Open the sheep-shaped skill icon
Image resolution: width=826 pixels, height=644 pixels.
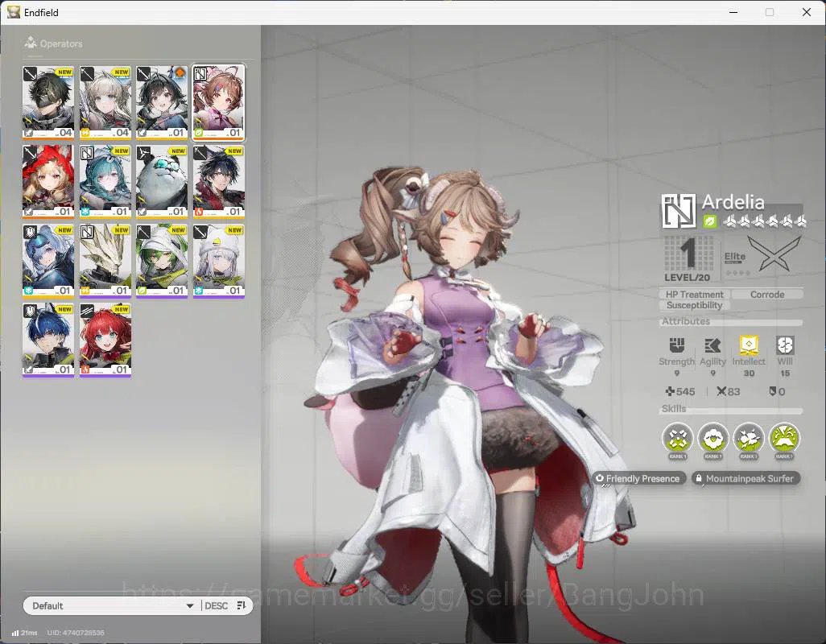pyautogui.click(x=713, y=439)
